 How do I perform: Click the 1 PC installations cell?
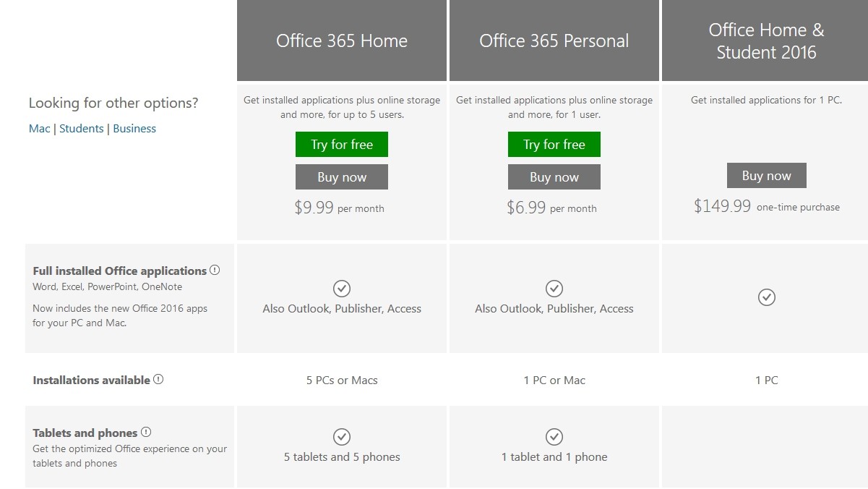(767, 380)
